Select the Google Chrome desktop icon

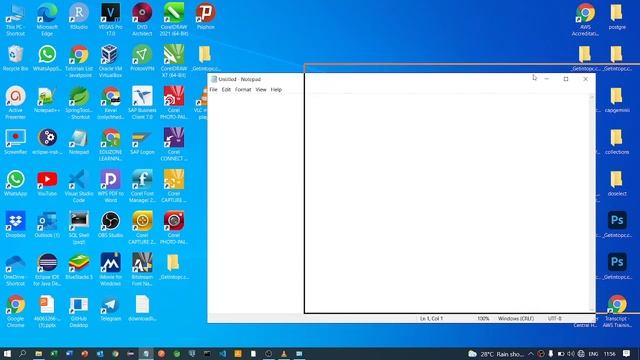(16, 311)
